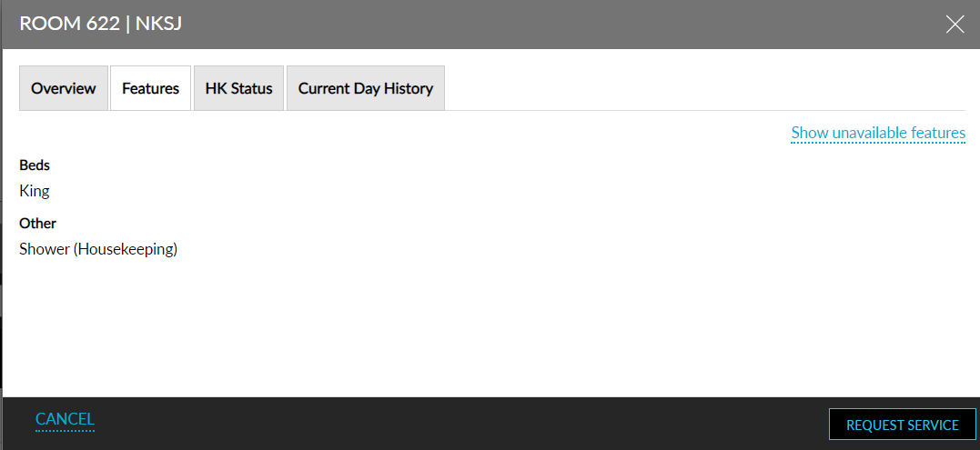Image resolution: width=980 pixels, height=450 pixels.
Task: Open the HK Status tab
Action: point(239,88)
